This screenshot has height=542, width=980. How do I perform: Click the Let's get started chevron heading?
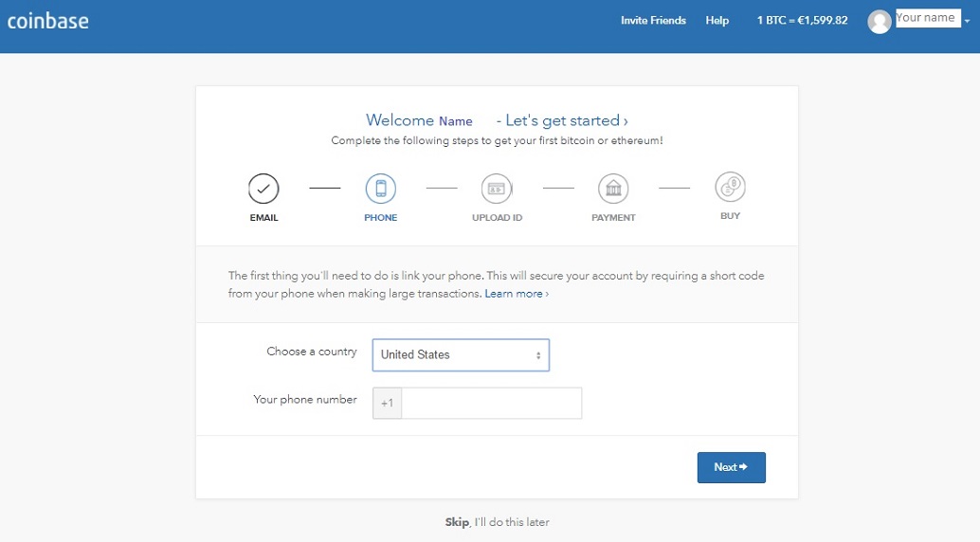tap(562, 120)
